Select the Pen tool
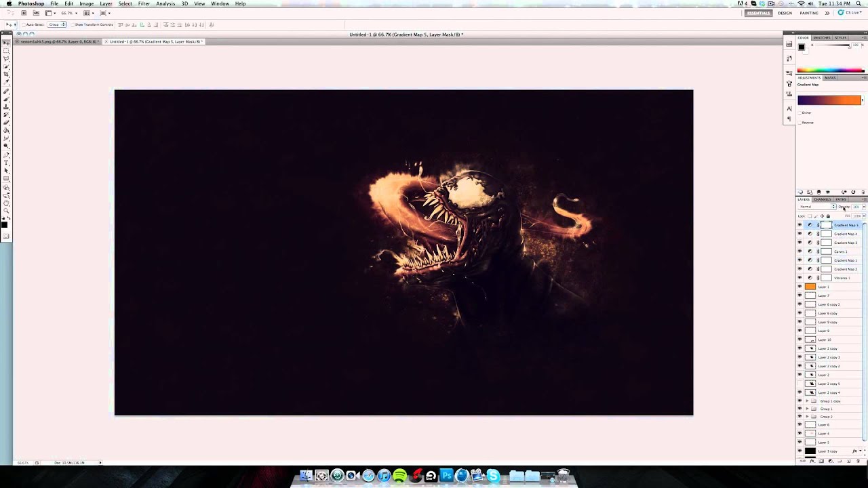The image size is (868, 488). pos(6,155)
